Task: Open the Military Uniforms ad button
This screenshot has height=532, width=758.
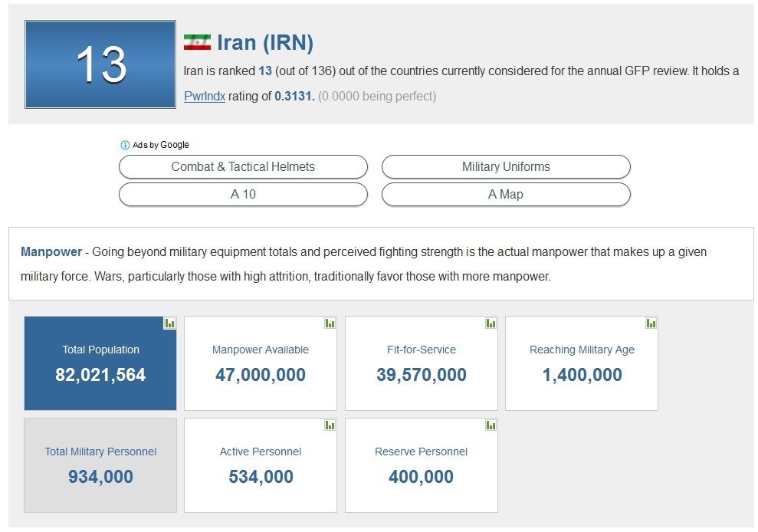Action: (506, 167)
